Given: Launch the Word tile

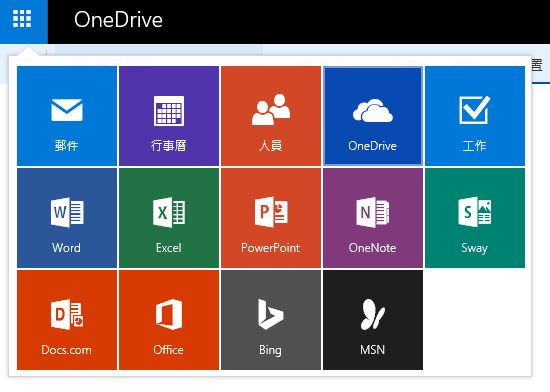Looking at the screenshot, I should (x=67, y=218).
